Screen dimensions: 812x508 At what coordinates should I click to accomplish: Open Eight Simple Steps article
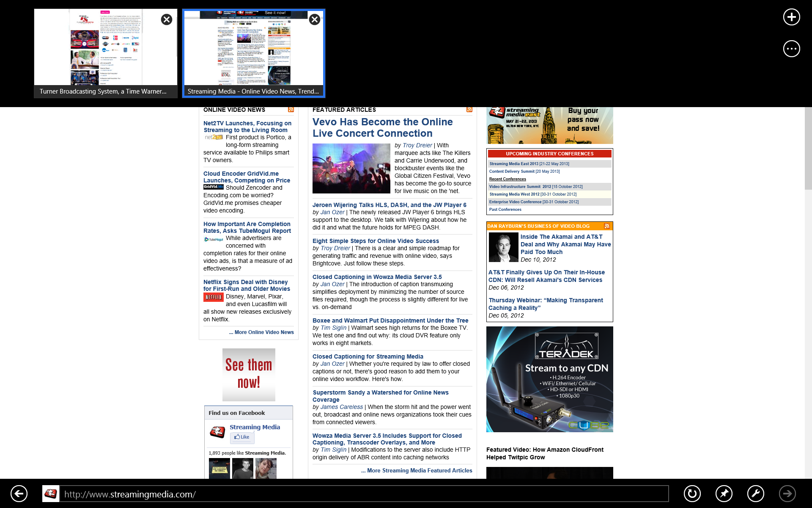[376, 241]
